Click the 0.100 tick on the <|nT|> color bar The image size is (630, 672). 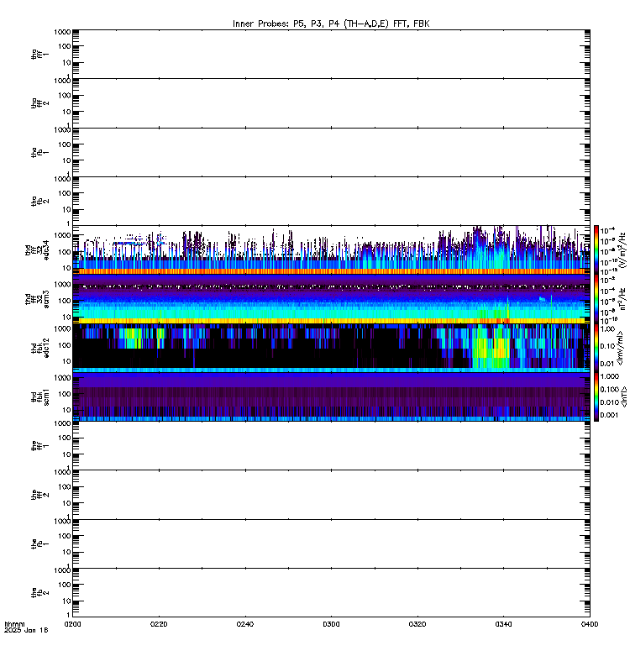tap(610, 389)
